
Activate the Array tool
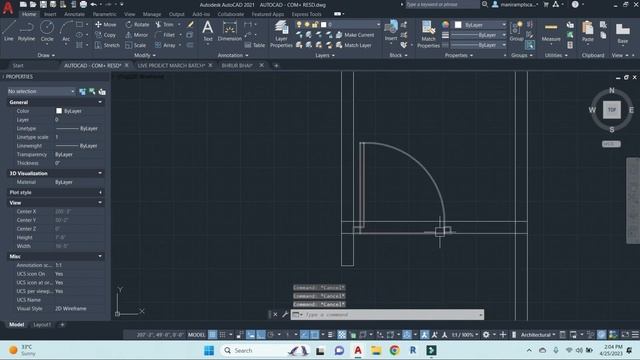click(165, 45)
